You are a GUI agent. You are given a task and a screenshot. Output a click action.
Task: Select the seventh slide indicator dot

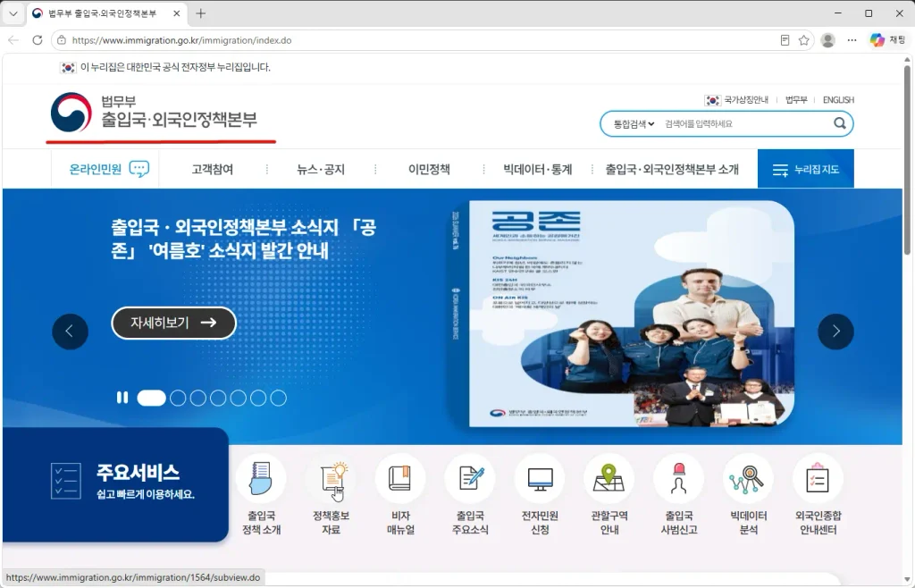(x=279, y=398)
